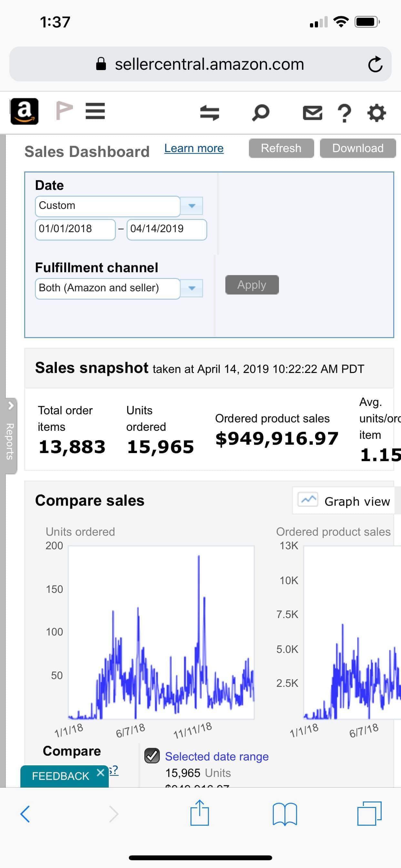Edit the 01/01/2018 start date field
Image resolution: width=401 pixels, height=868 pixels.
pyautogui.click(x=75, y=229)
